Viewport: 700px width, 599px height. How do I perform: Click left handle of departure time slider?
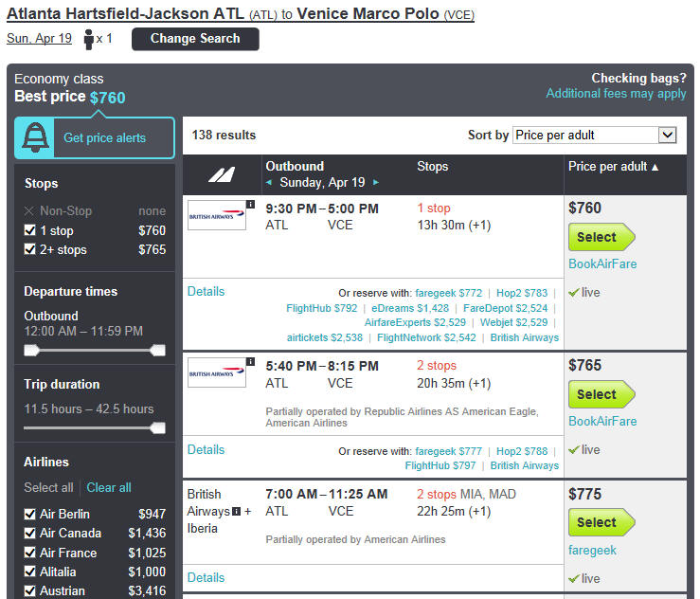31,350
